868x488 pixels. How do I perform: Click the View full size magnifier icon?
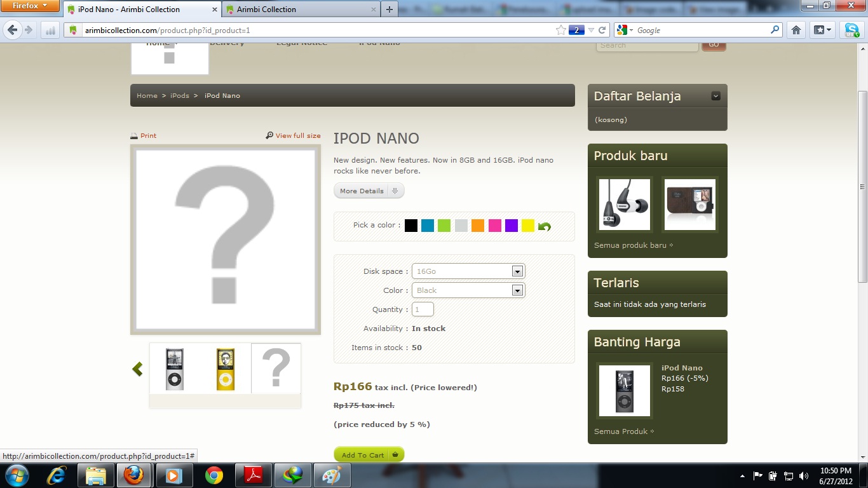[269, 135]
